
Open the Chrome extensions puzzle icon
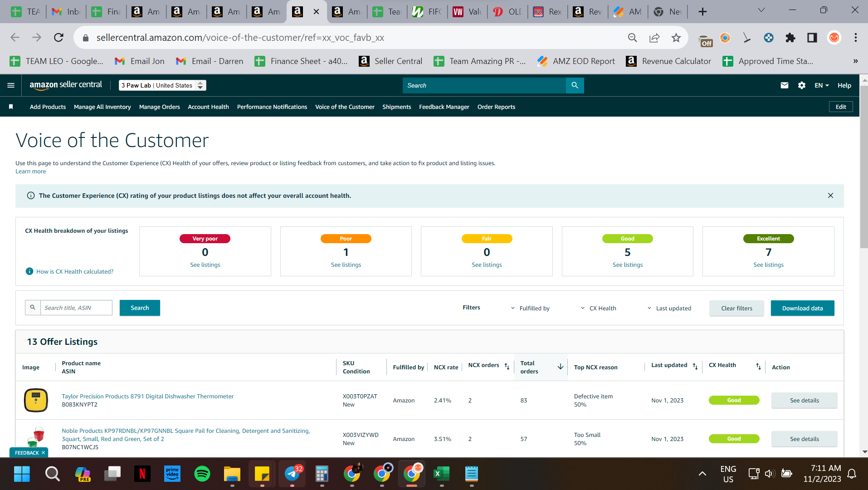tap(790, 38)
